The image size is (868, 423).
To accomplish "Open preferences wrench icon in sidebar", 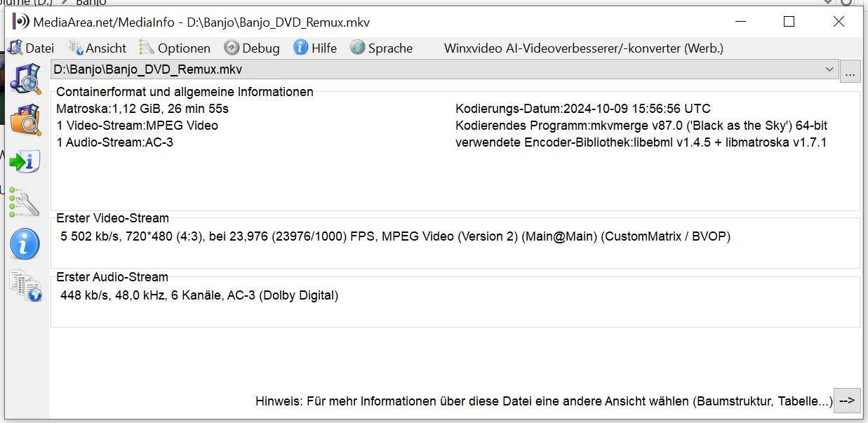I will click(x=25, y=202).
